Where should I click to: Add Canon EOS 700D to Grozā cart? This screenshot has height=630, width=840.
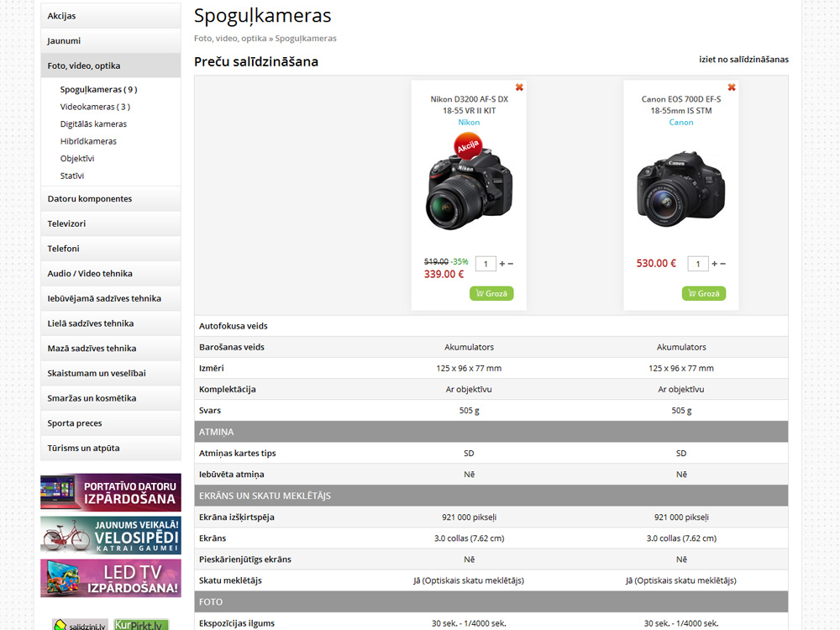tap(703, 293)
